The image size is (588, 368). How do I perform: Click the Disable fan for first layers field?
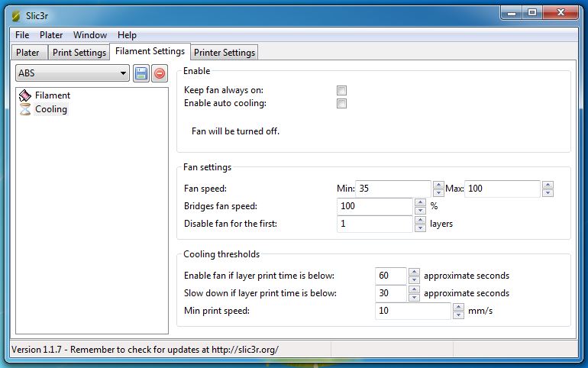pyautogui.click(x=375, y=224)
